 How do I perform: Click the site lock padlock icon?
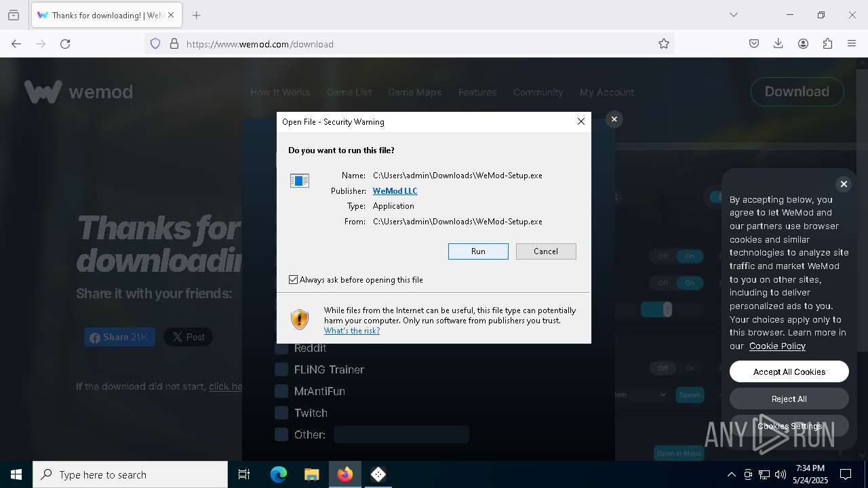(x=174, y=43)
